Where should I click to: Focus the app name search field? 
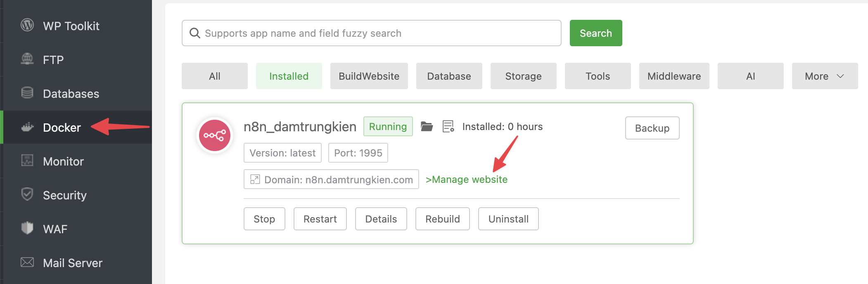coord(372,33)
